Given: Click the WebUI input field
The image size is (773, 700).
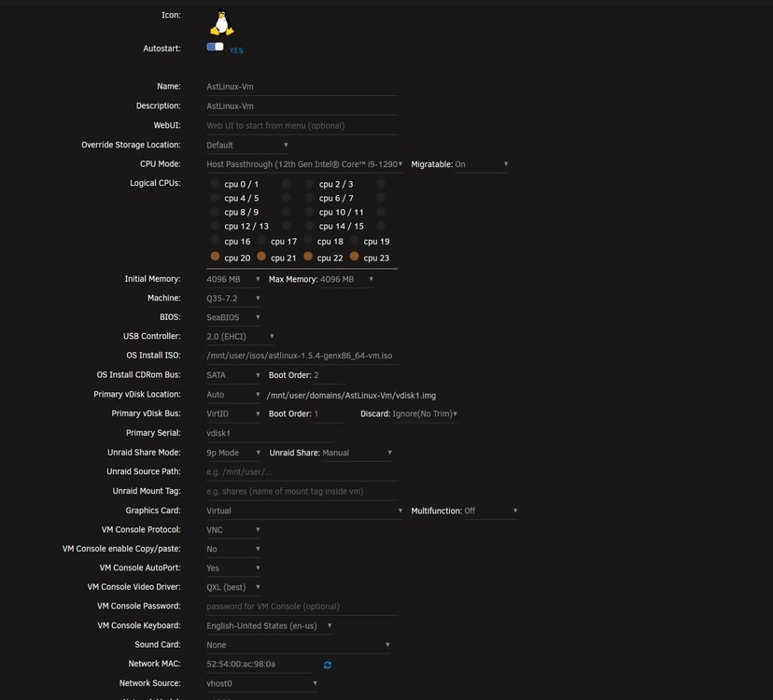Looking at the screenshot, I should pos(302,126).
